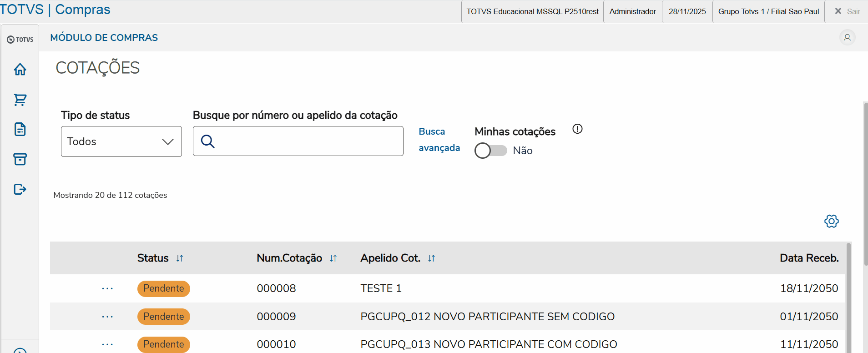Click Sair to exit the application
The image size is (868, 353).
tap(847, 11)
